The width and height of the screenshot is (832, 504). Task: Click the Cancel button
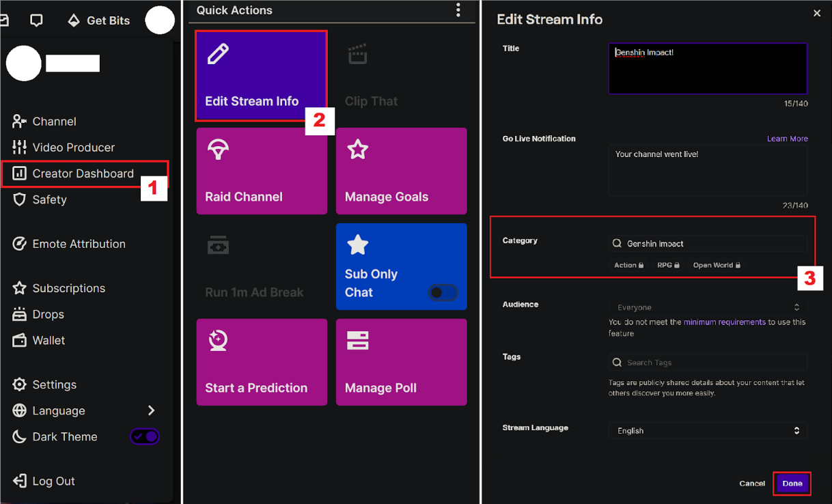751,484
